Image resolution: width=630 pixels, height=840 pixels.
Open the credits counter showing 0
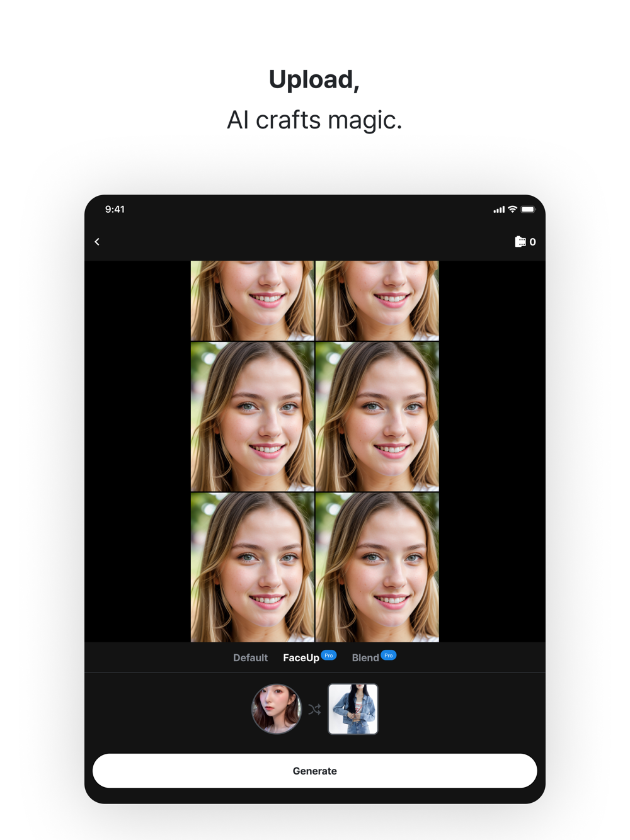[x=525, y=242]
